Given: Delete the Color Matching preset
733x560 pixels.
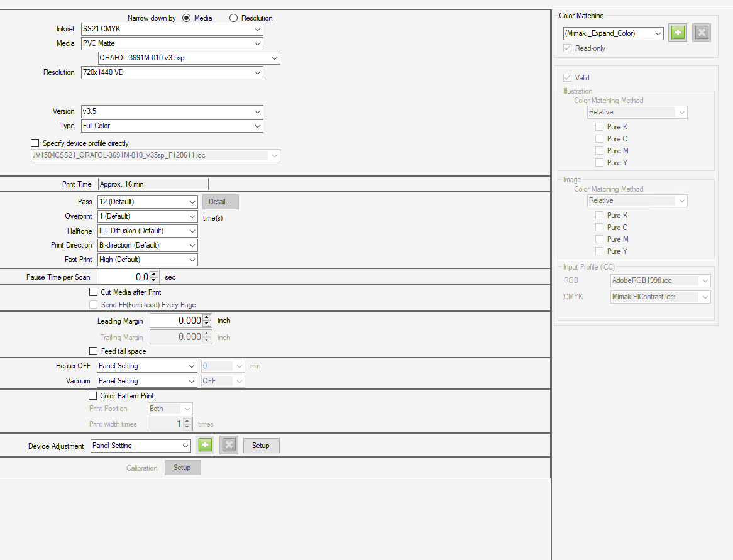Looking at the screenshot, I should click(701, 33).
